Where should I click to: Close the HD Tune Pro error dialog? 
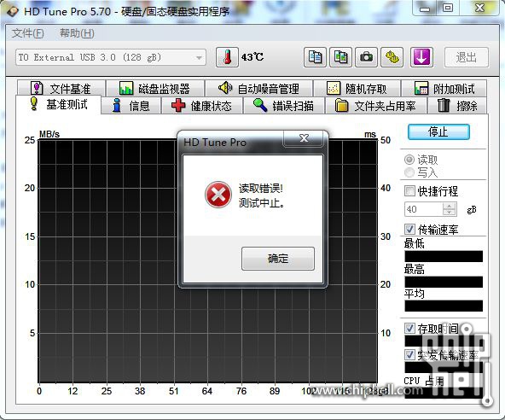pyautogui.click(x=304, y=138)
